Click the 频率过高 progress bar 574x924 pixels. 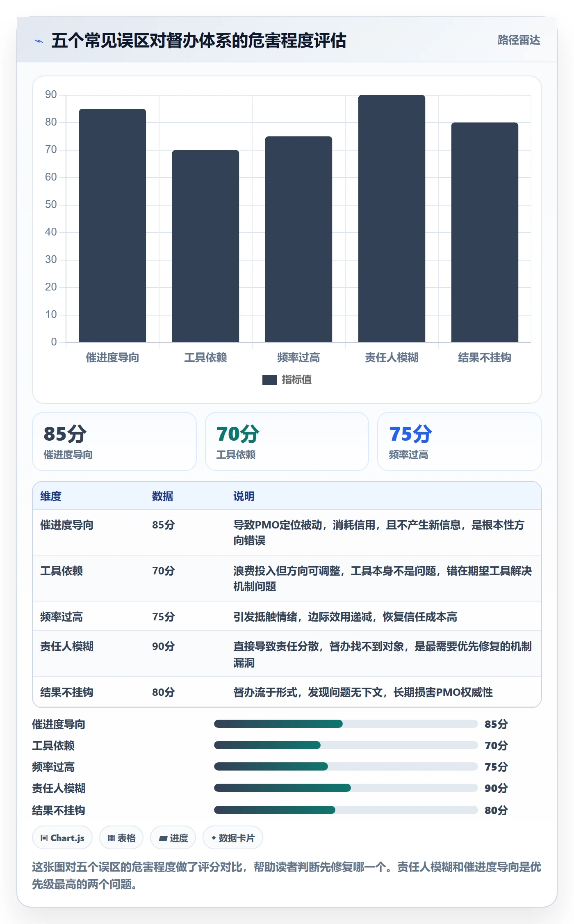click(346, 766)
